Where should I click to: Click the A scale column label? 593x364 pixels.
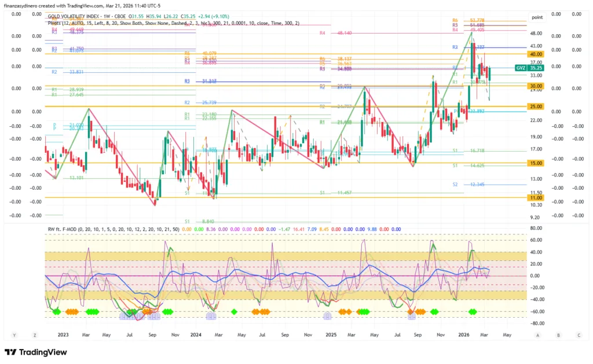pyautogui.click(x=538, y=335)
